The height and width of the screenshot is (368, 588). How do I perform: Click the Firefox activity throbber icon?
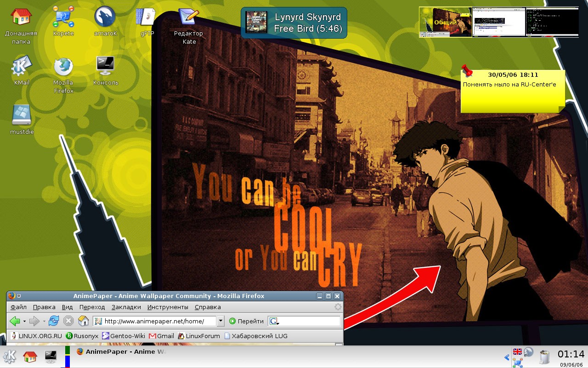click(338, 307)
